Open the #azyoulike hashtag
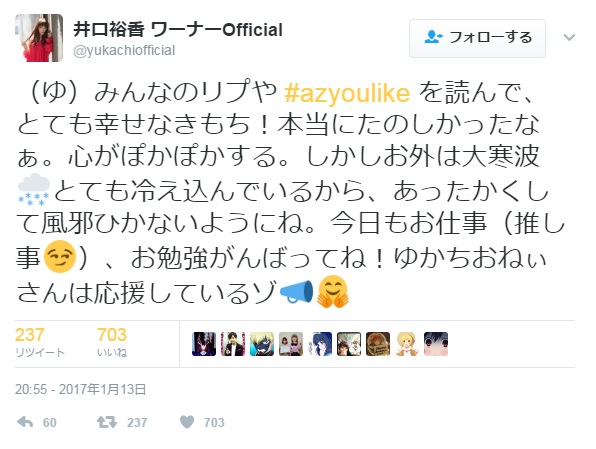This screenshot has height=449, width=596. (347, 93)
